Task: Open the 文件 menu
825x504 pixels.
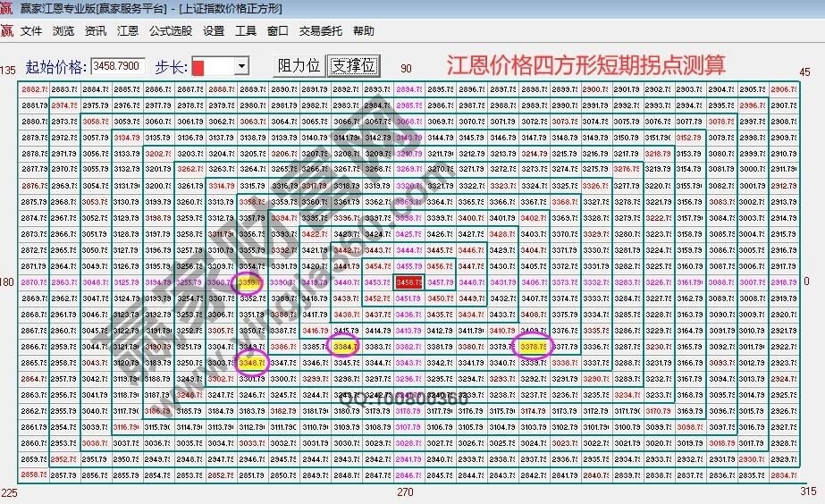Action: coord(31,30)
